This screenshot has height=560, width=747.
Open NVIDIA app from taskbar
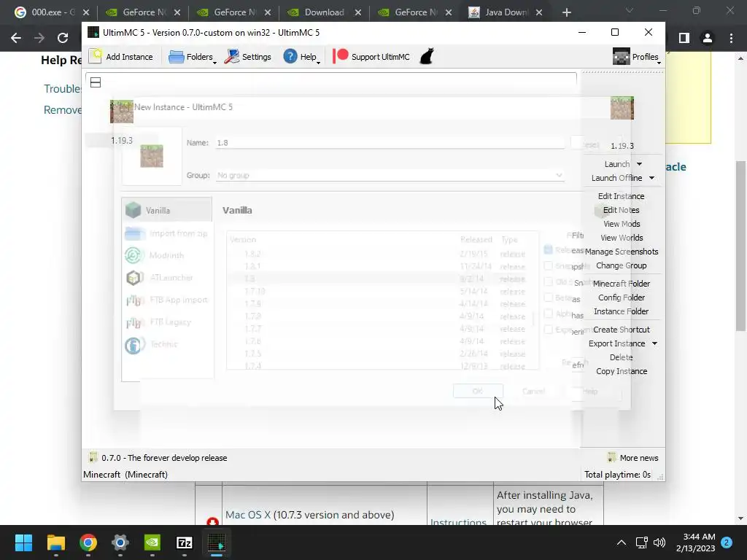(152, 542)
